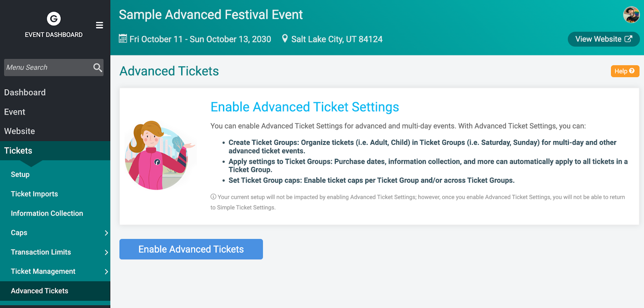The image size is (644, 308).
Task: Click the View Website button
Action: click(x=603, y=39)
